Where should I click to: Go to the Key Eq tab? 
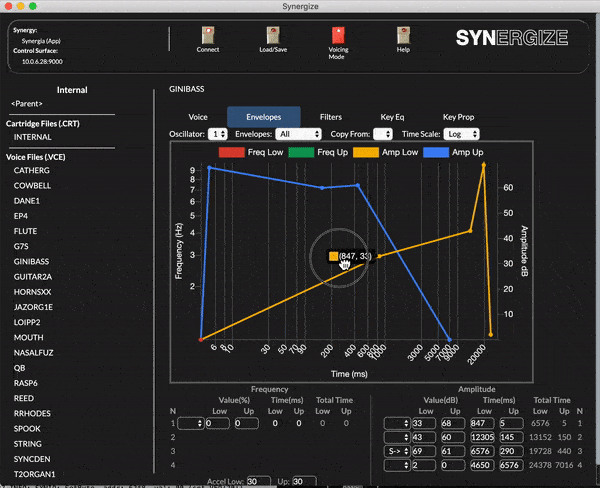392,117
